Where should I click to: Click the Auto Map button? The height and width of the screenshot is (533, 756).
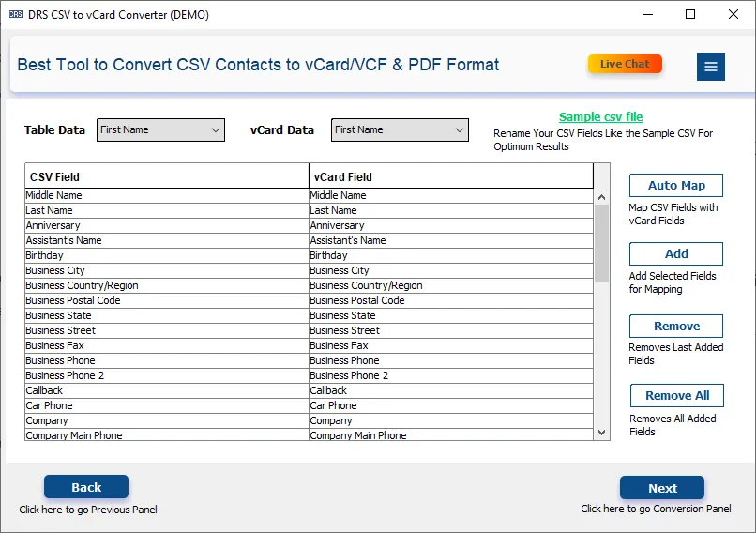[x=676, y=185]
